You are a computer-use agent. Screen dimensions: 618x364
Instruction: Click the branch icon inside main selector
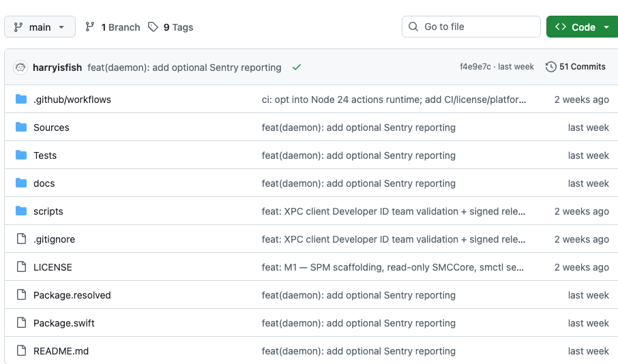point(18,27)
